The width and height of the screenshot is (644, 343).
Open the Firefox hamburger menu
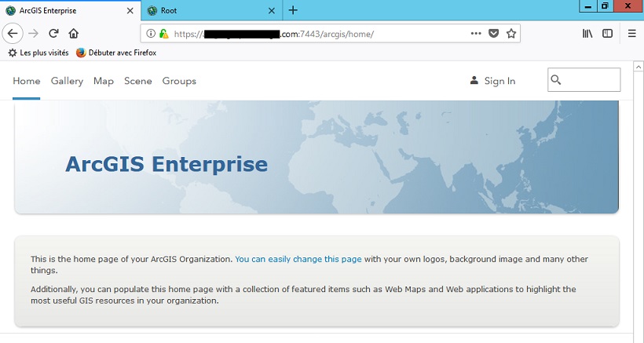pyautogui.click(x=632, y=33)
